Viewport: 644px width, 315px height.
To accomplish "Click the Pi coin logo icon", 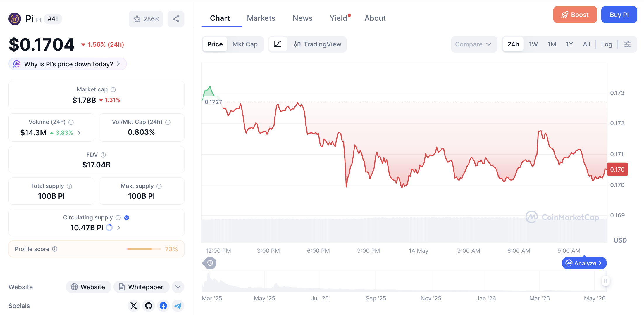I will click(x=15, y=19).
